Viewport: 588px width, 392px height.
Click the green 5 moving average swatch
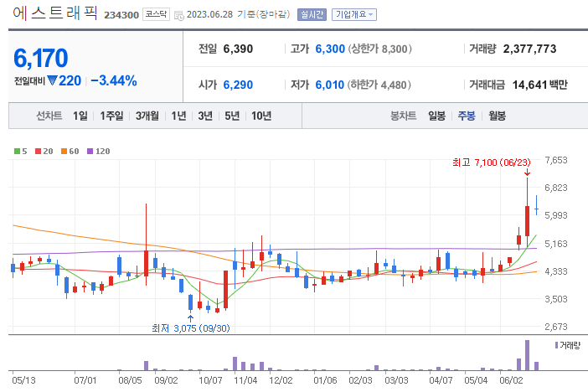click(x=17, y=151)
